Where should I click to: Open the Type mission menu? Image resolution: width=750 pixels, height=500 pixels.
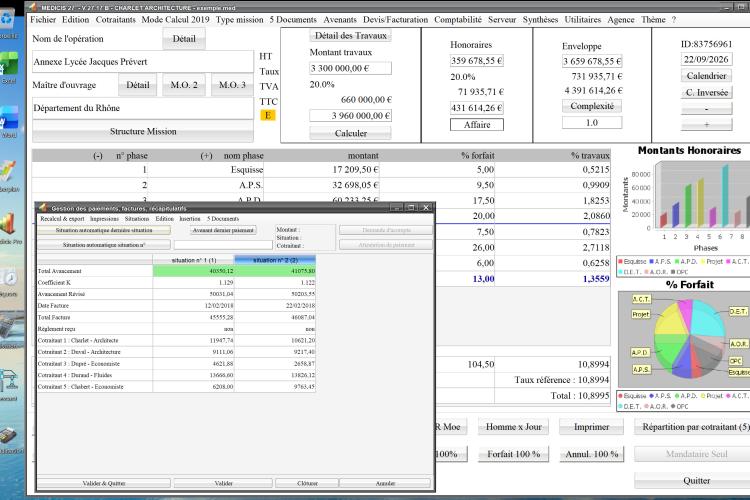239,20
